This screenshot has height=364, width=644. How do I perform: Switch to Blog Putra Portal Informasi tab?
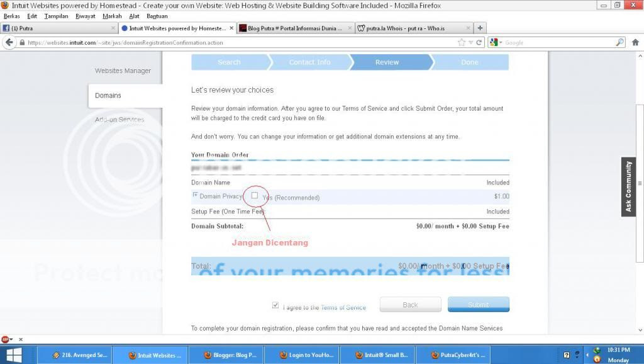294,28
